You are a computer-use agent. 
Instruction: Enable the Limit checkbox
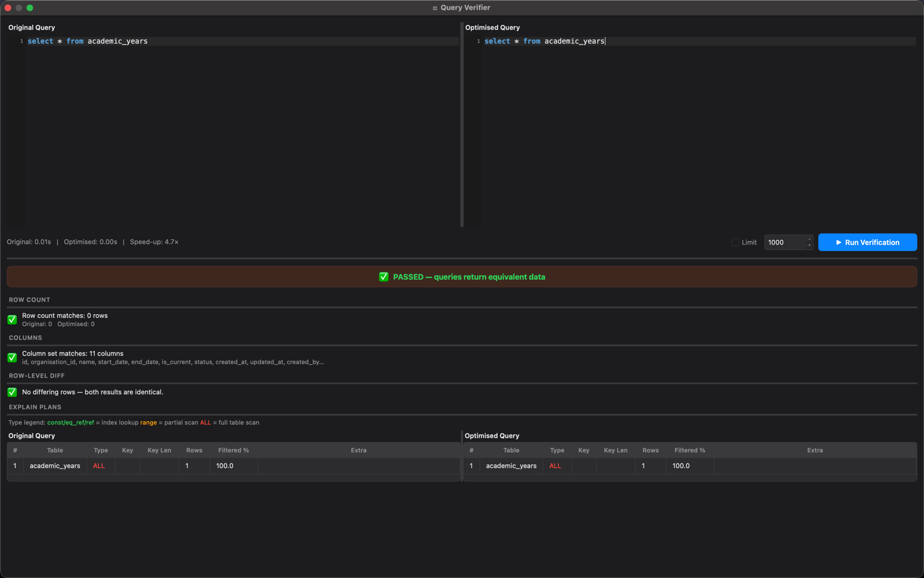coord(735,242)
